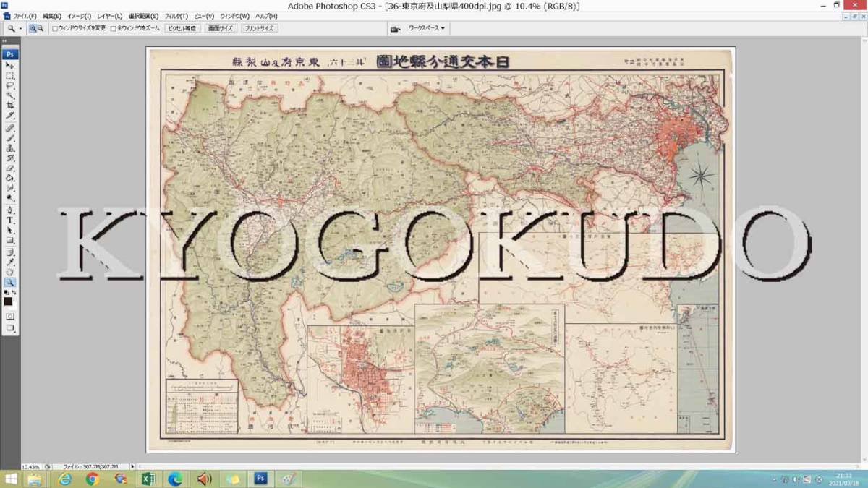This screenshot has width=868, height=488.
Task: Swap foreground and background colors
Action: (14, 292)
